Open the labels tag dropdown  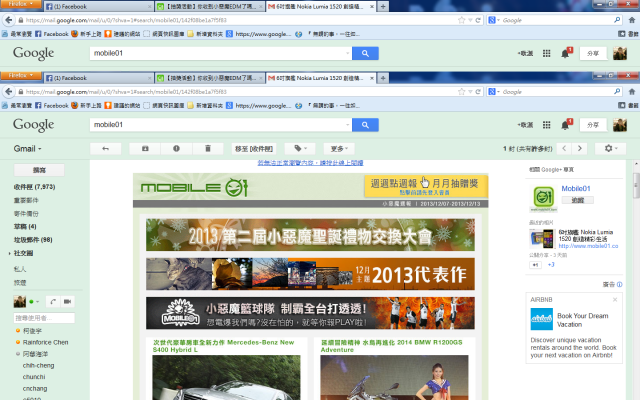300,149
